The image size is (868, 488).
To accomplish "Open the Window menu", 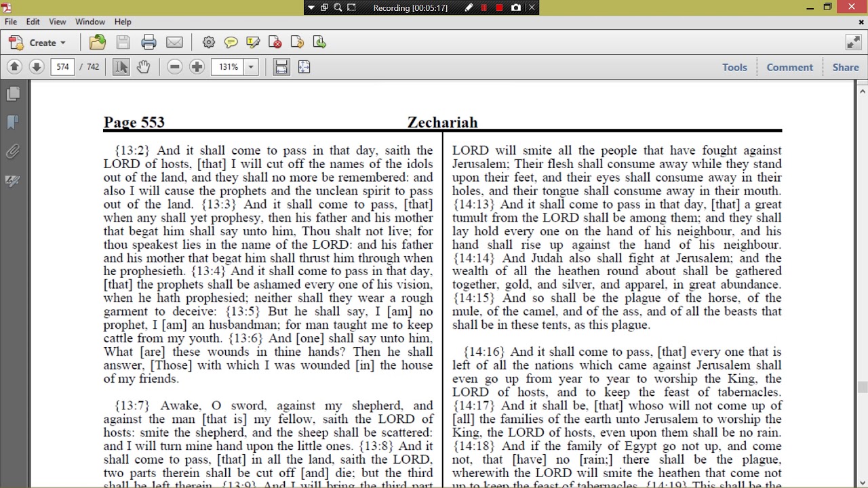I will [90, 22].
